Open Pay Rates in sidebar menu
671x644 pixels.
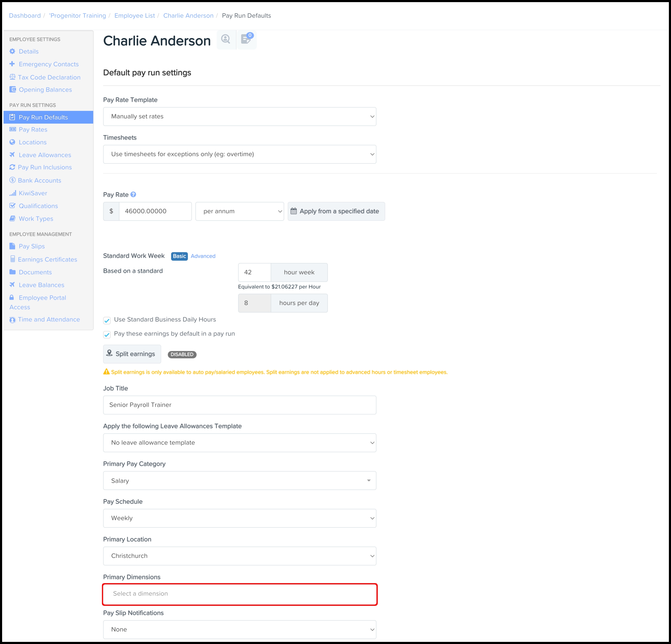[33, 130]
